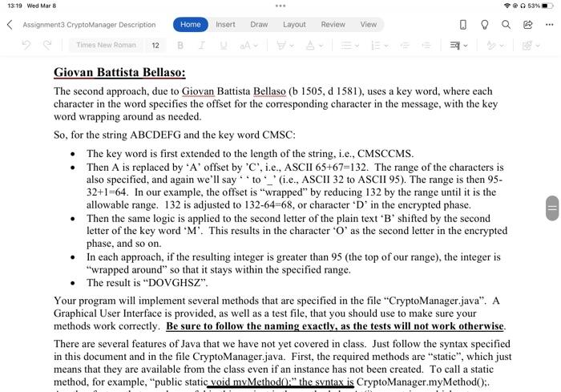This screenshot has width=561, height=392.
Task: Toggle Italic formatting
Action: point(202,46)
